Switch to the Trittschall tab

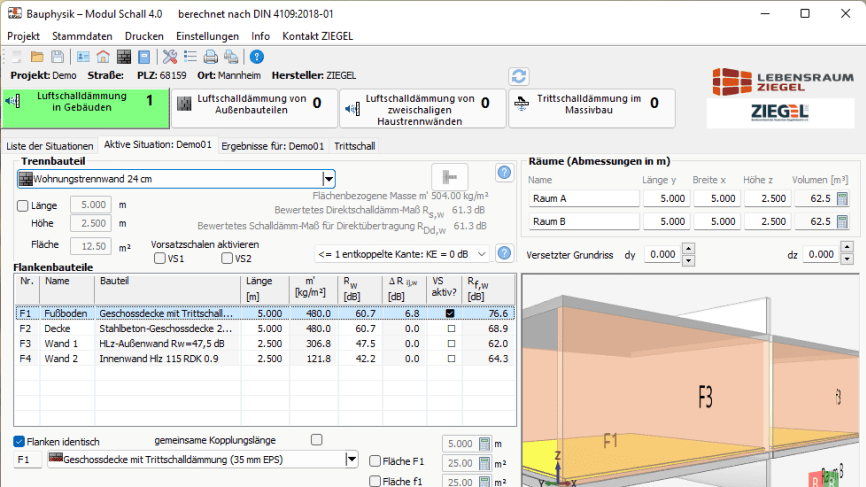(x=355, y=146)
